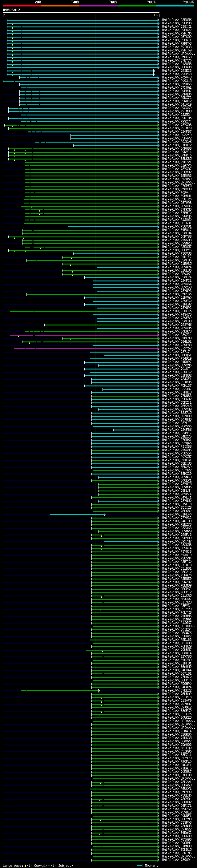Select the UniRef100_A7PA72 label
Image resolution: width=197 pixels, height=868 pixels.
(177, 145)
